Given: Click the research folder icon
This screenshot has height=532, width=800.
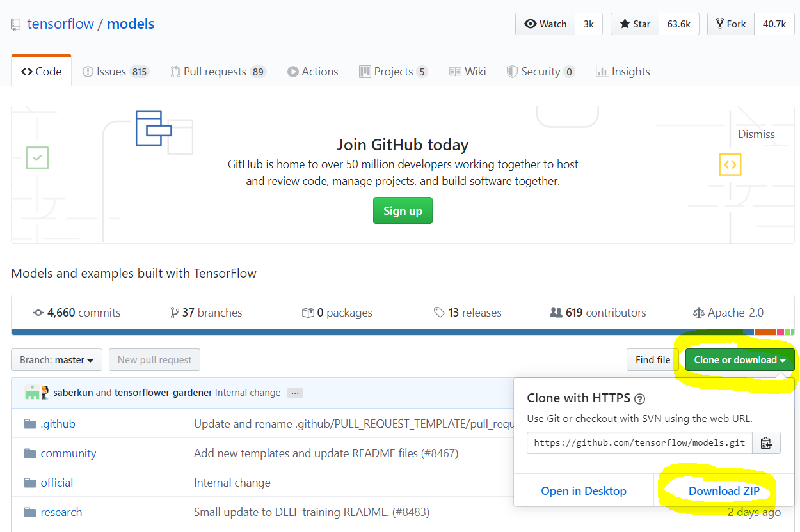Looking at the screenshot, I should point(30,512).
